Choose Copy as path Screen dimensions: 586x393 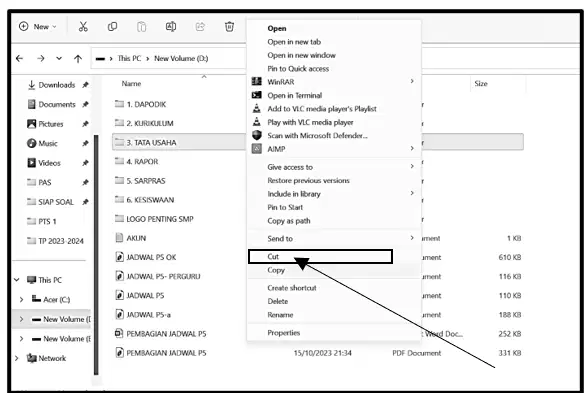point(289,221)
